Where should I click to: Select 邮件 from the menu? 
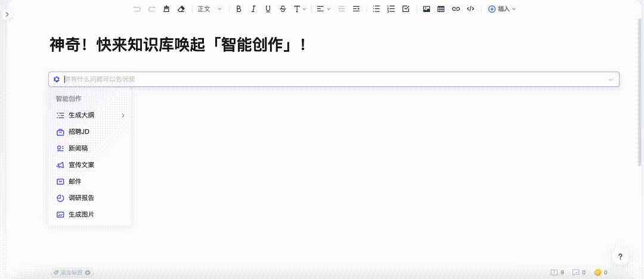[x=90, y=181]
